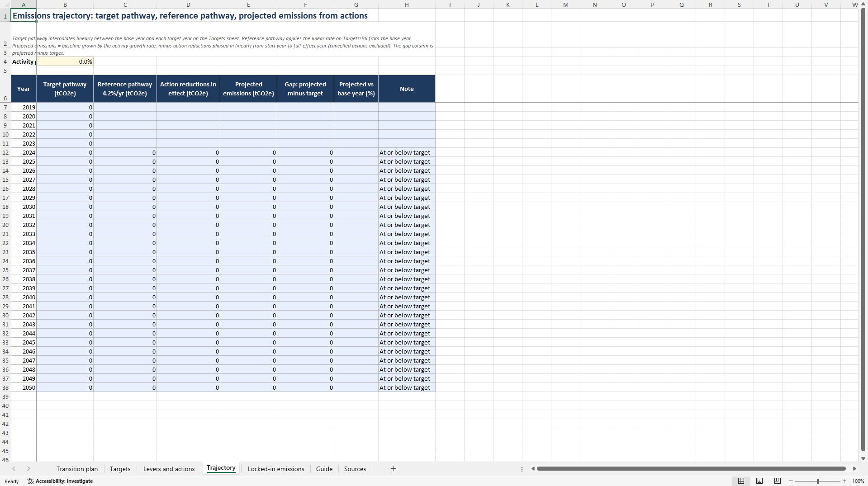Select 'At or below target' note for 2050
The width and height of the screenshot is (868, 486).
[407, 387]
